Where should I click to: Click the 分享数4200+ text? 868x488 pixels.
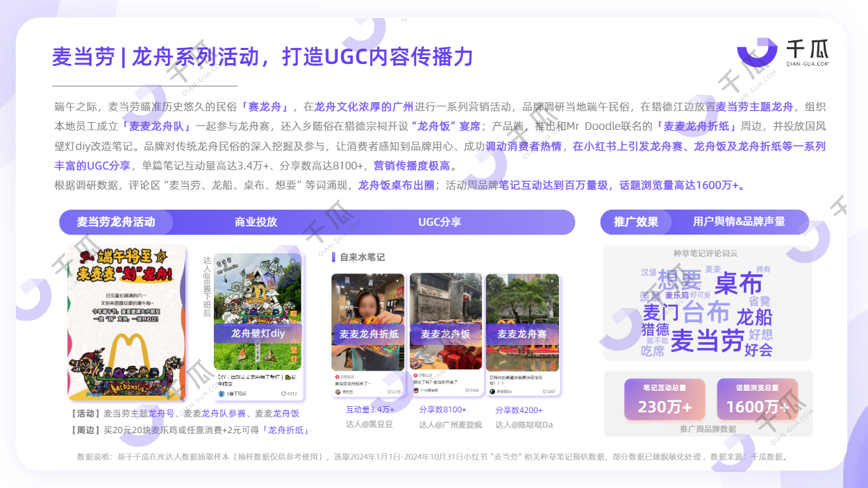coord(519,410)
